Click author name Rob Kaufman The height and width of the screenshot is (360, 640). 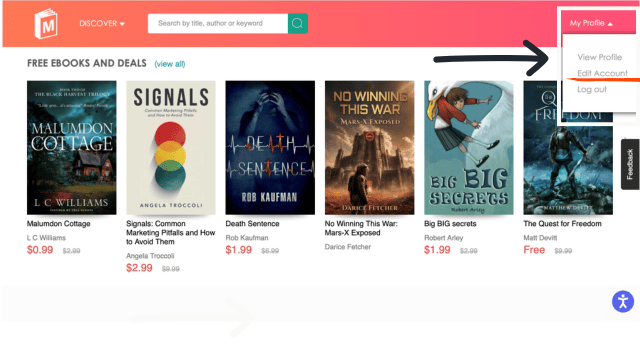[x=247, y=238]
